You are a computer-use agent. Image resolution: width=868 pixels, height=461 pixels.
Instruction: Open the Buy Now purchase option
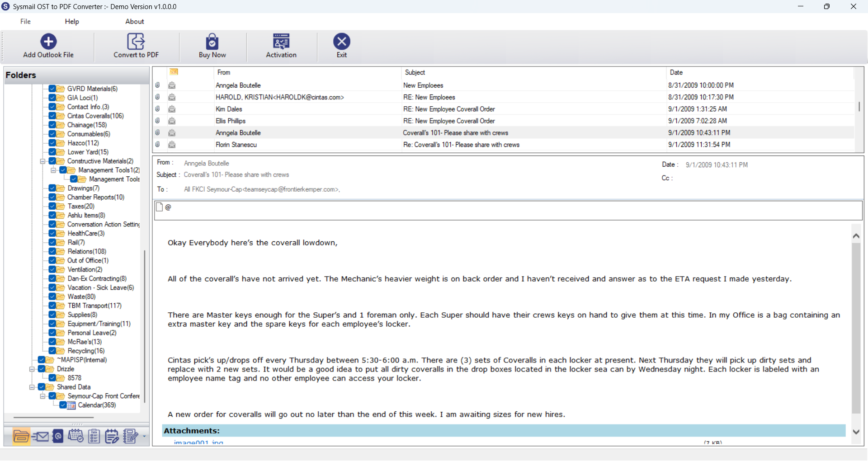212,46
